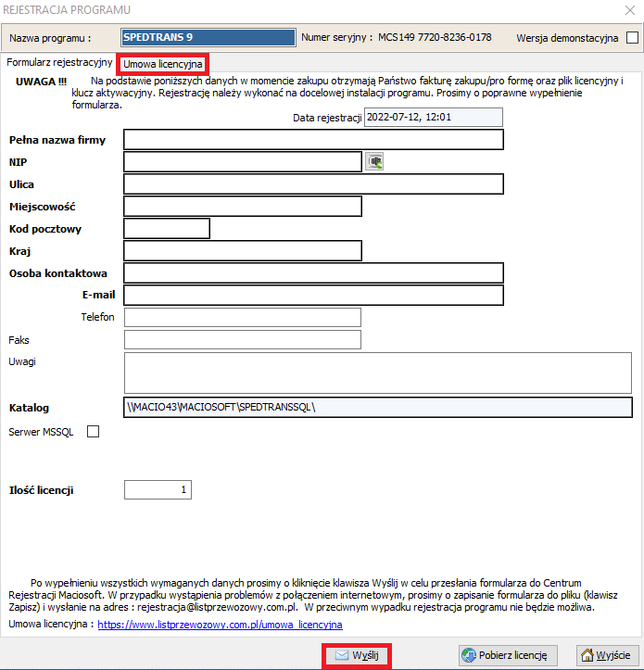
Task: Click the Nazwa programu field SPEDTRANS 9
Action: [x=208, y=37]
